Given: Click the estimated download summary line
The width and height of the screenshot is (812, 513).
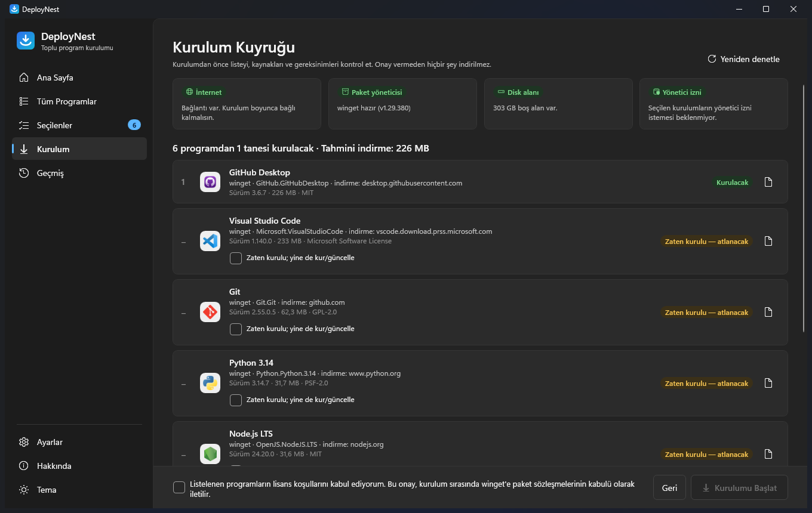Looking at the screenshot, I should [301, 148].
